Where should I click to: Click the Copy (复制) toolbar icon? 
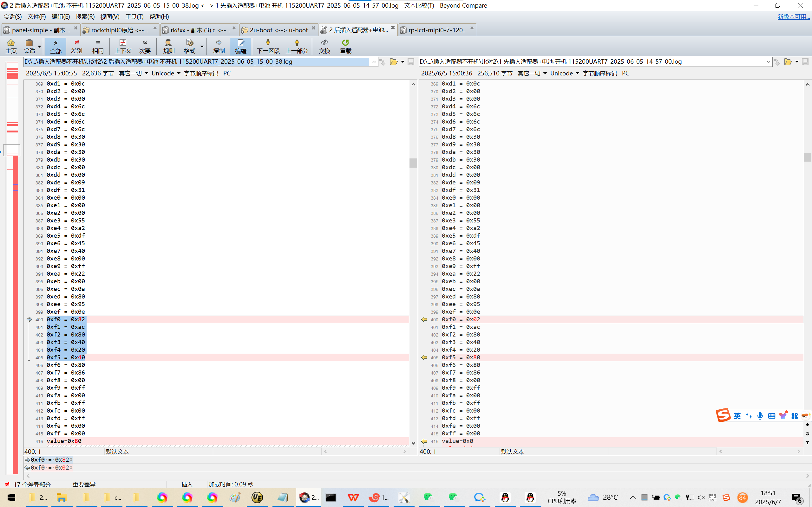click(219, 46)
